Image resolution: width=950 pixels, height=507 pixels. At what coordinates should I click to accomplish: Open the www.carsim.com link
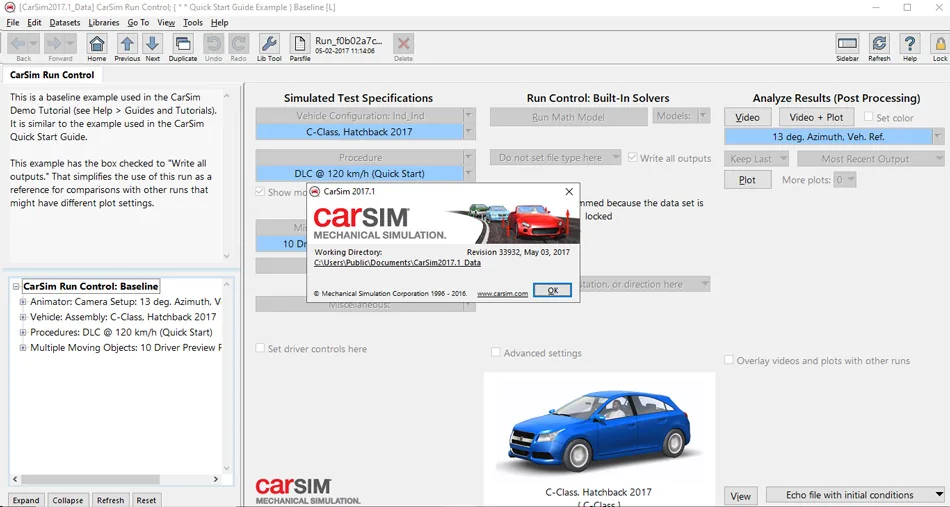(502, 293)
